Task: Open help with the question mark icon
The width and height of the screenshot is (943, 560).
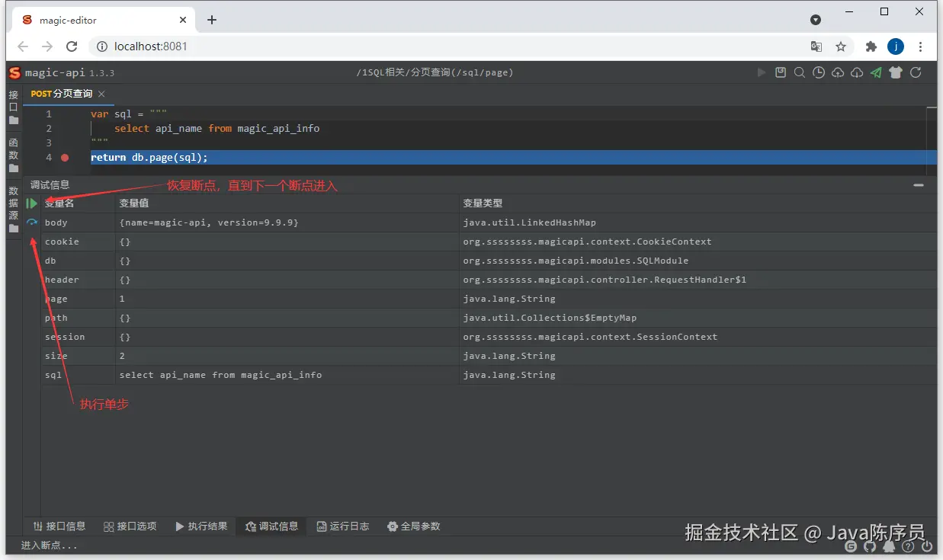Action: [x=908, y=546]
